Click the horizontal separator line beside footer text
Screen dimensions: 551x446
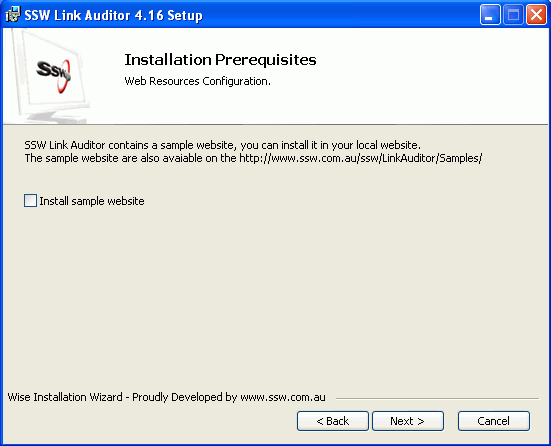437,399
